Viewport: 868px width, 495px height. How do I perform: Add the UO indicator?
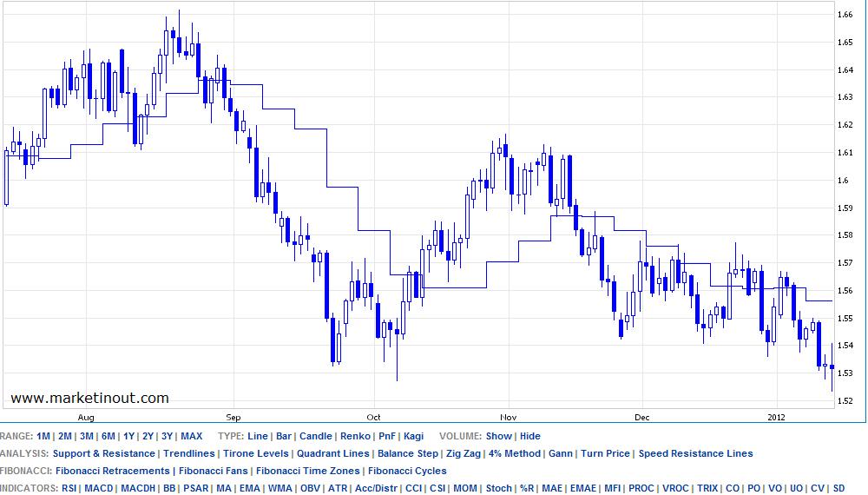click(797, 488)
